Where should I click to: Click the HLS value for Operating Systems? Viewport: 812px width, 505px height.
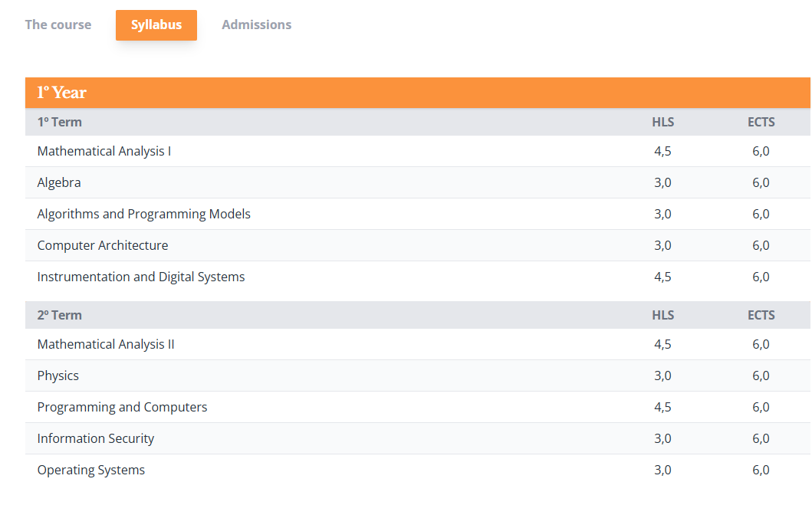pyautogui.click(x=662, y=470)
